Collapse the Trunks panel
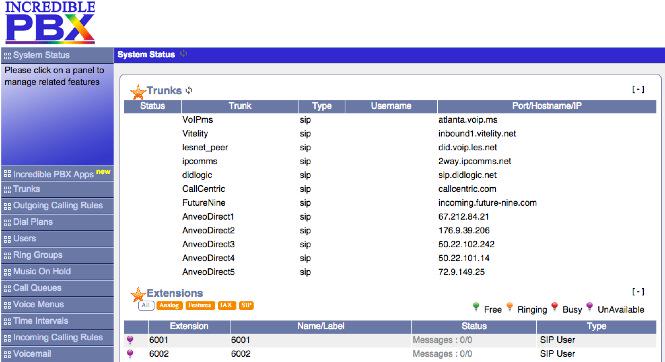Screen dimensions: 665x362 (638, 89)
